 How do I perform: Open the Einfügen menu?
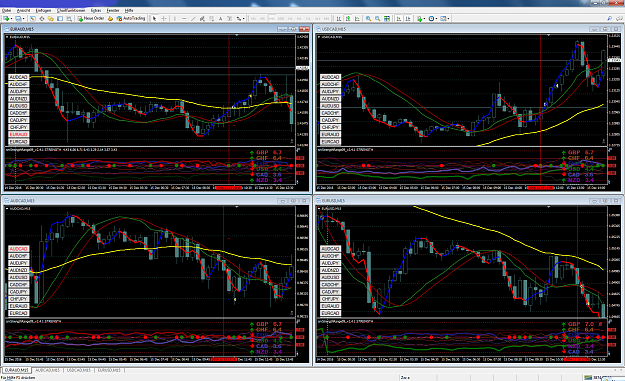(x=43, y=10)
